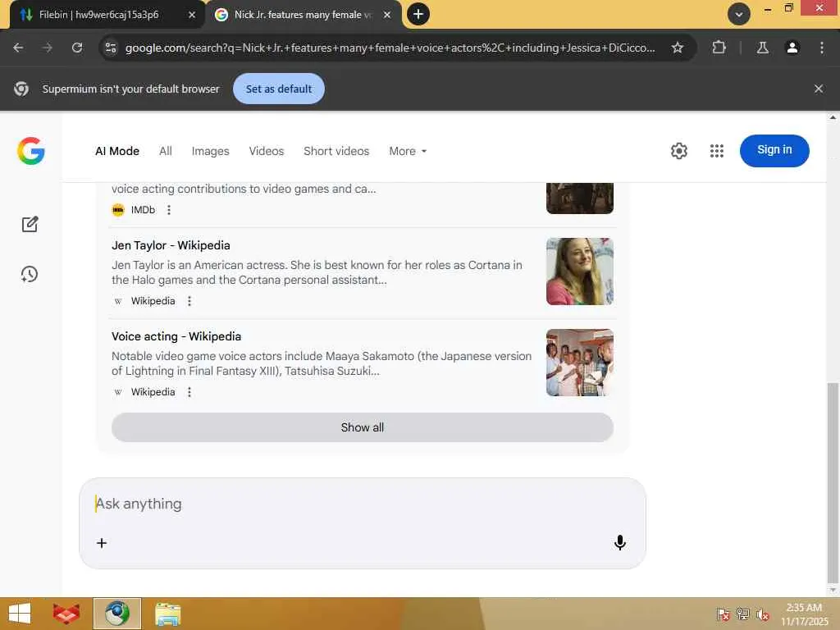Image resolution: width=840 pixels, height=630 pixels.
Task: Switch to Short videos tab
Action: point(336,151)
